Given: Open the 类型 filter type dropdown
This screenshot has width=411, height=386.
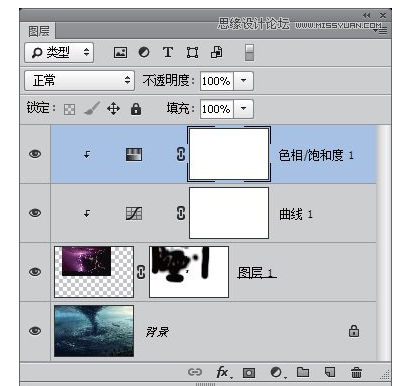Looking at the screenshot, I should 59,52.
